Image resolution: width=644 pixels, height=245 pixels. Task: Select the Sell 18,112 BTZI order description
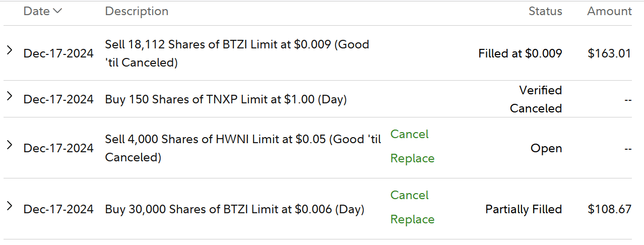[x=237, y=53]
